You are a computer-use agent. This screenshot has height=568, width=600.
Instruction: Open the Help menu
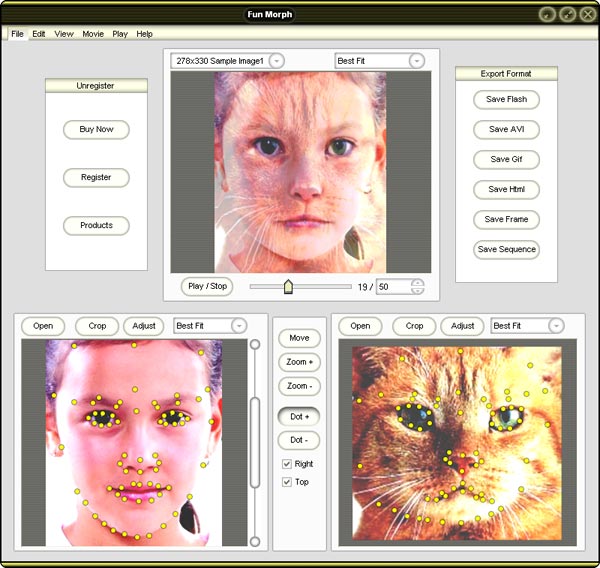click(x=144, y=34)
